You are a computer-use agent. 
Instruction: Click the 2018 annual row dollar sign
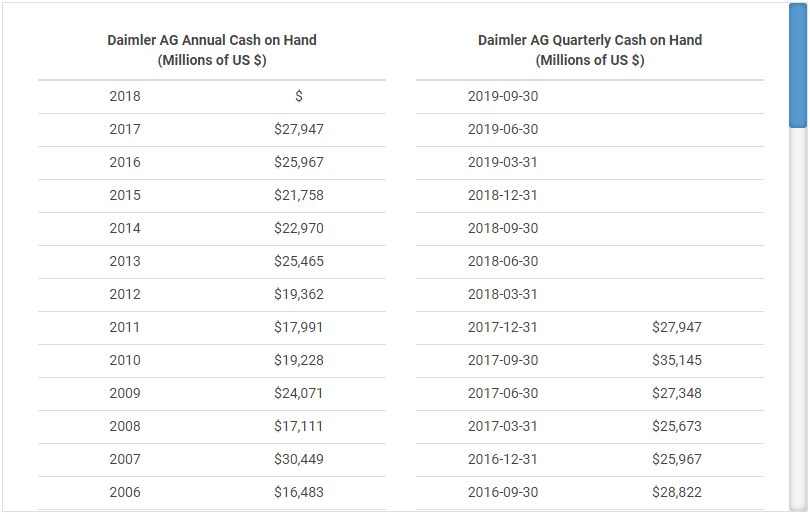pyautogui.click(x=299, y=96)
